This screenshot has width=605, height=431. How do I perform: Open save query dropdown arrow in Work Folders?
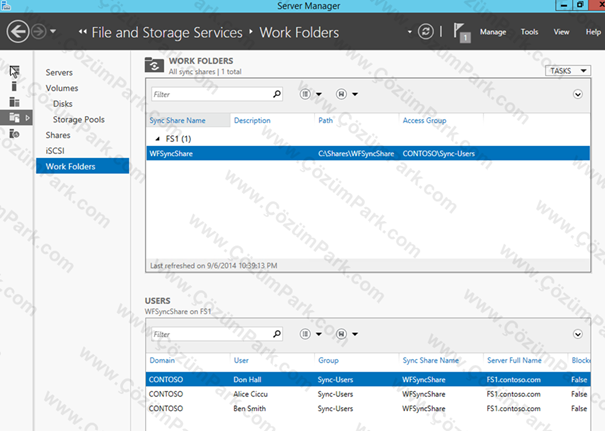(355, 94)
